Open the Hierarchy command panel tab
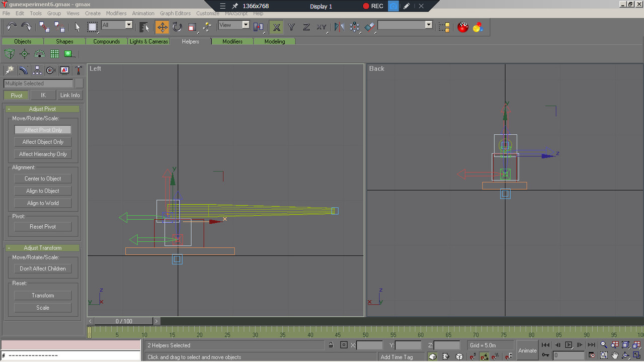 pyautogui.click(x=37, y=70)
